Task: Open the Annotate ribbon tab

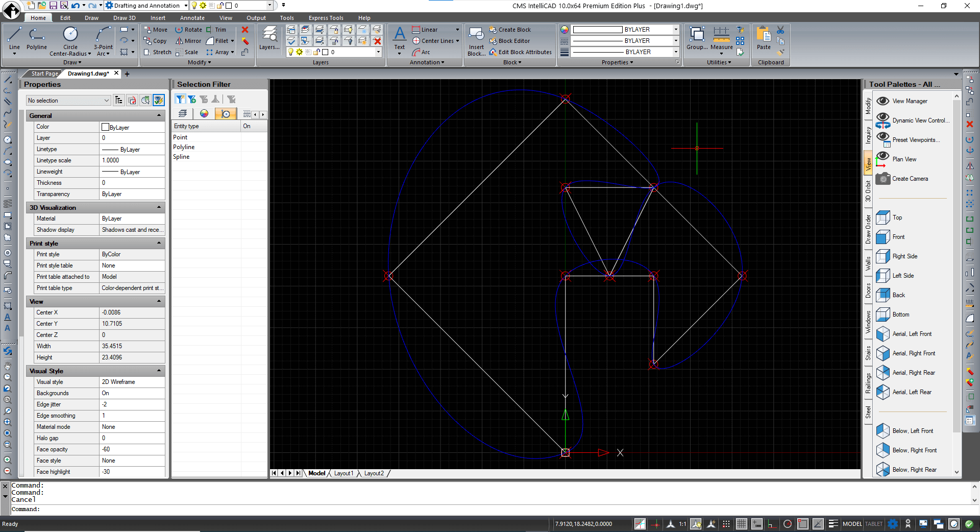Action: point(192,18)
